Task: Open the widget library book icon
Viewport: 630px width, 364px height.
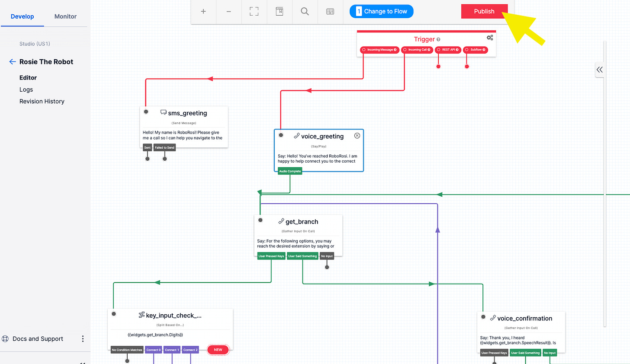Action: [279, 11]
